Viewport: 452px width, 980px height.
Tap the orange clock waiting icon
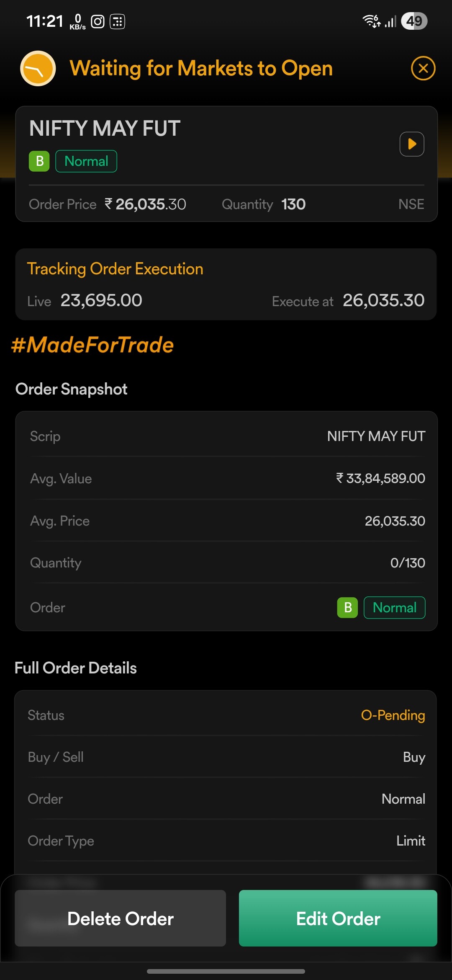tap(38, 68)
